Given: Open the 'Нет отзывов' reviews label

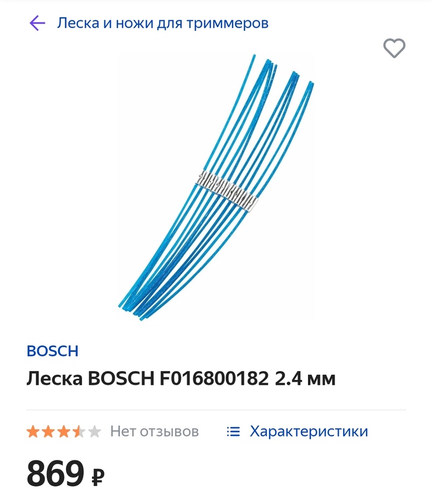Looking at the screenshot, I should point(154,431).
